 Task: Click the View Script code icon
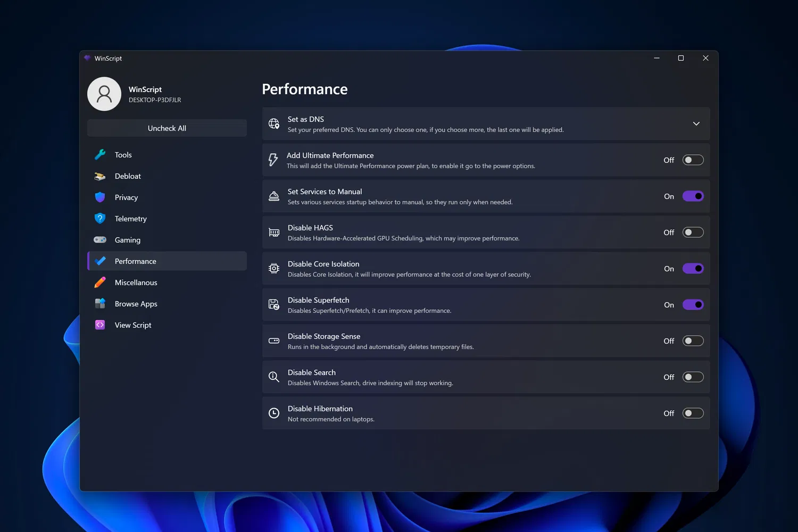tap(100, 325)
